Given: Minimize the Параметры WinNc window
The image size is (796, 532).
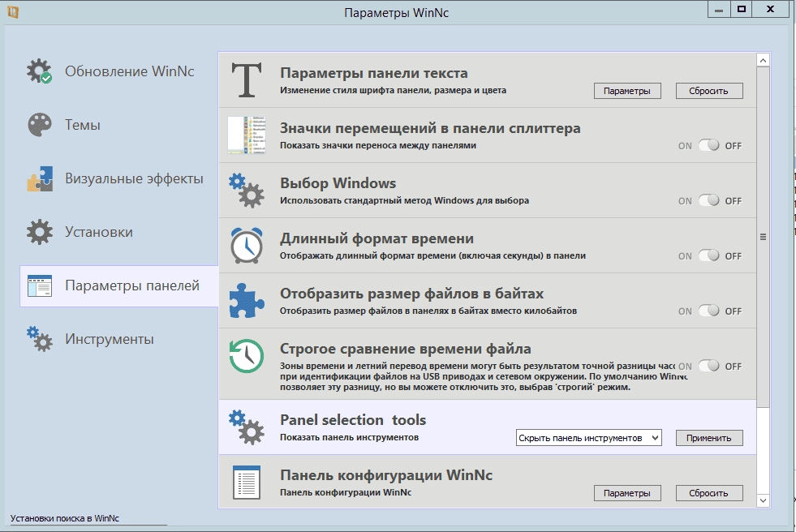Looking at the screenshot, I should point(719,10).
